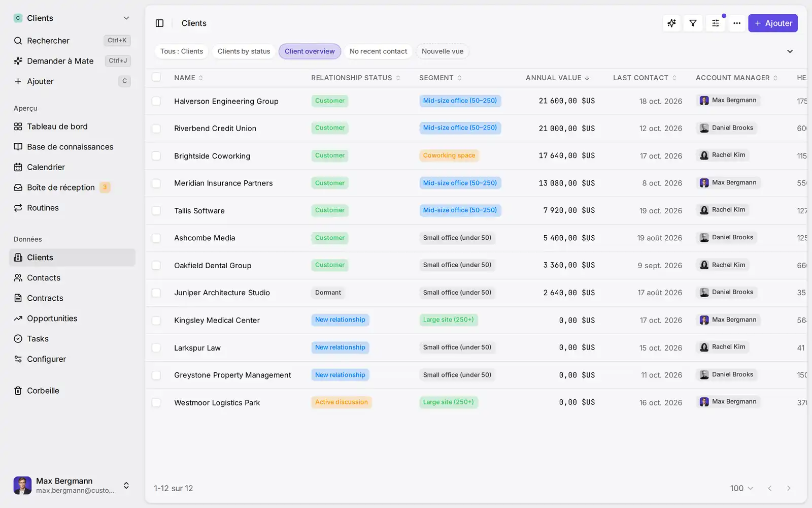Open the three-dot more options menu
The height and width of the screenshot is (508, 812).
(x=737, y=23)
